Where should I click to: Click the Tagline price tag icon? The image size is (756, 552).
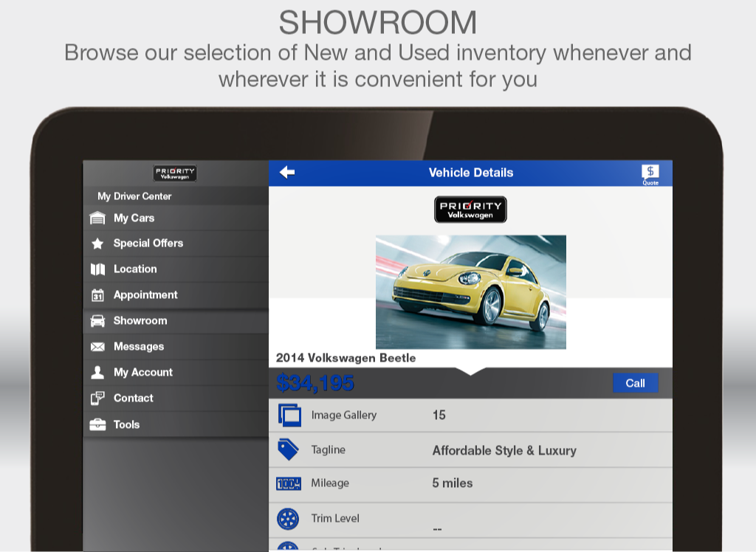pyautogui.click(x=288, y=449)
